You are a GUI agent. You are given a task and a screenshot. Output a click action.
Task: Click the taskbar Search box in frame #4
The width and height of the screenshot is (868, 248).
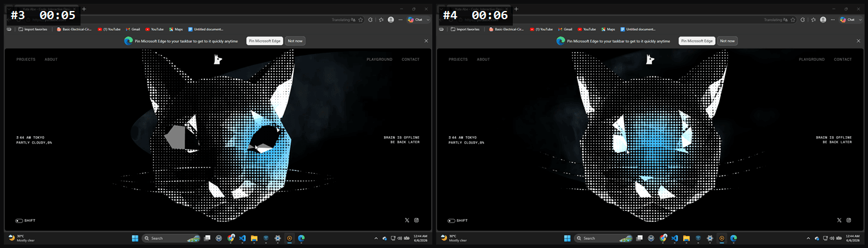point(603,238)
